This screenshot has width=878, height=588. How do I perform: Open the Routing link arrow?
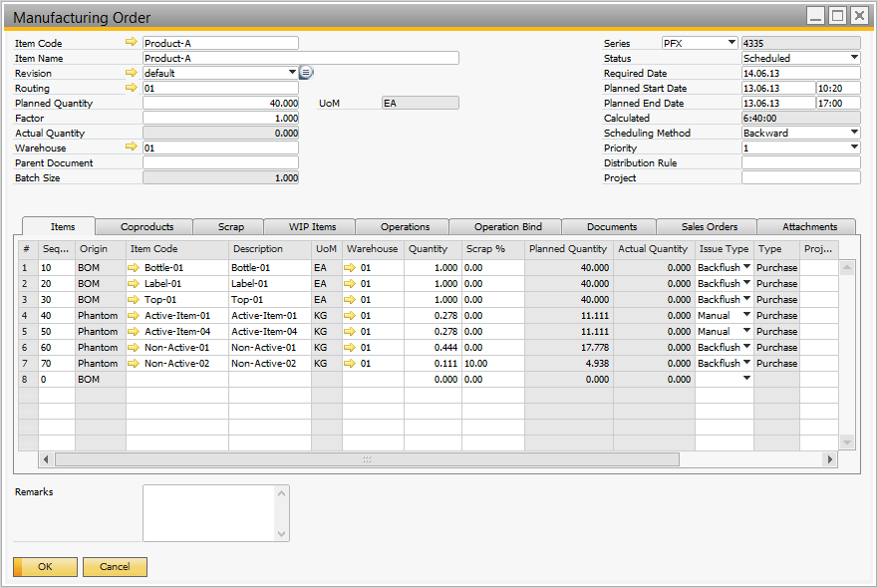[131, 88]
